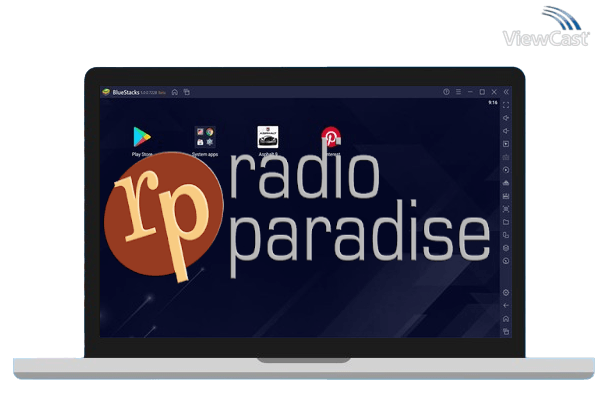
Task: Go to Android home from sidebar
Action: coord(506,319)
